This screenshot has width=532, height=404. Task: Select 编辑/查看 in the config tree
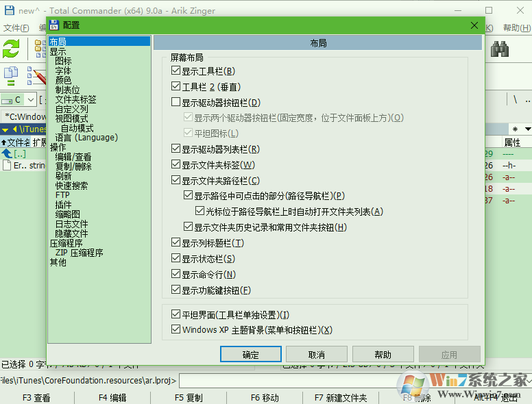[73, 157]
